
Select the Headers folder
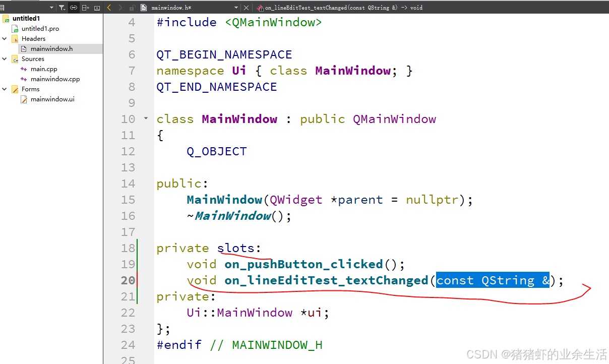point(33,39)
